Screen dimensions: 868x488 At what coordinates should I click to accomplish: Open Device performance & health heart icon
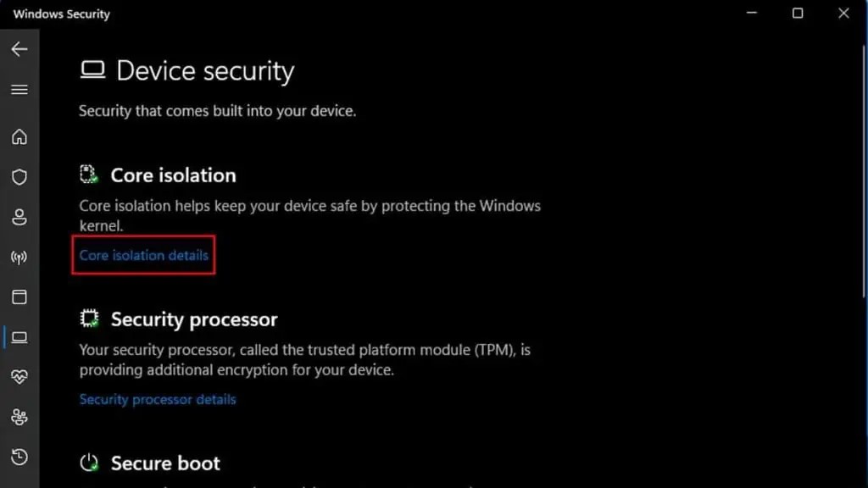click(19, 377)
